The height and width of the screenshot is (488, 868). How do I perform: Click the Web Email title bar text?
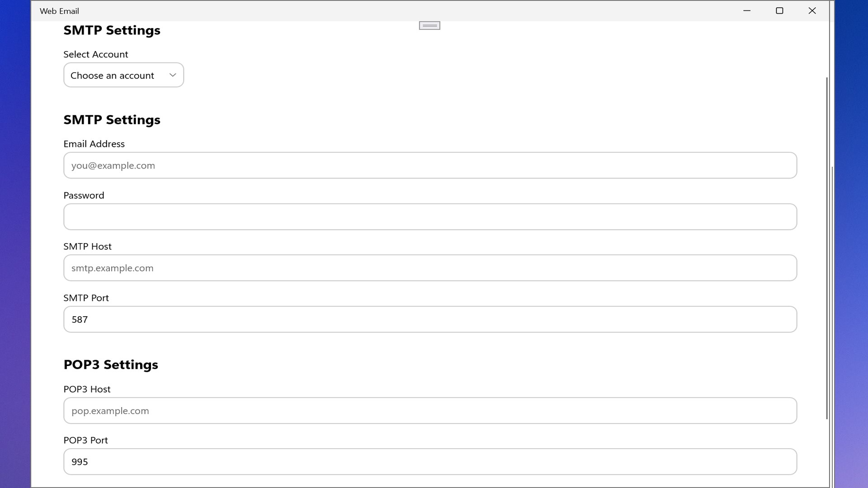[x=59, y=11]
